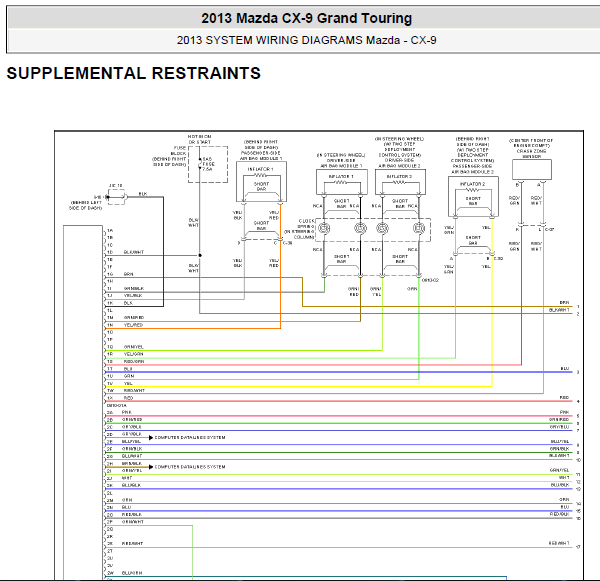The height and width of the screenshot is (581, 600).
Task: Click the "BLU/BLK" label on pin 2K row
Action: (x=131, y=485)
